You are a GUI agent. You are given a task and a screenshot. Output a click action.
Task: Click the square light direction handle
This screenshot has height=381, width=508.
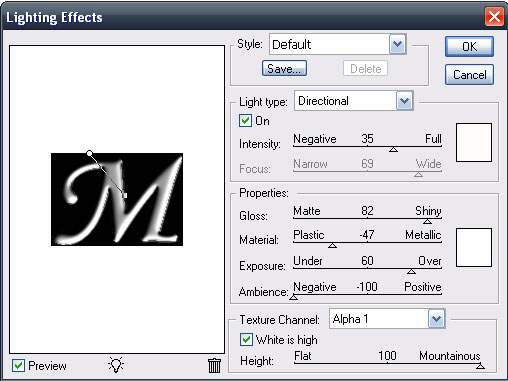(x=125, y=195)
